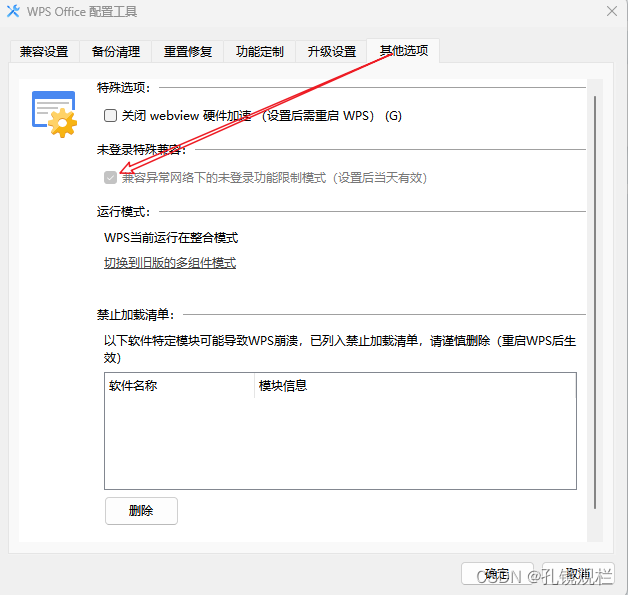Switch to the 兼容设置 tab

click(44, 52)
